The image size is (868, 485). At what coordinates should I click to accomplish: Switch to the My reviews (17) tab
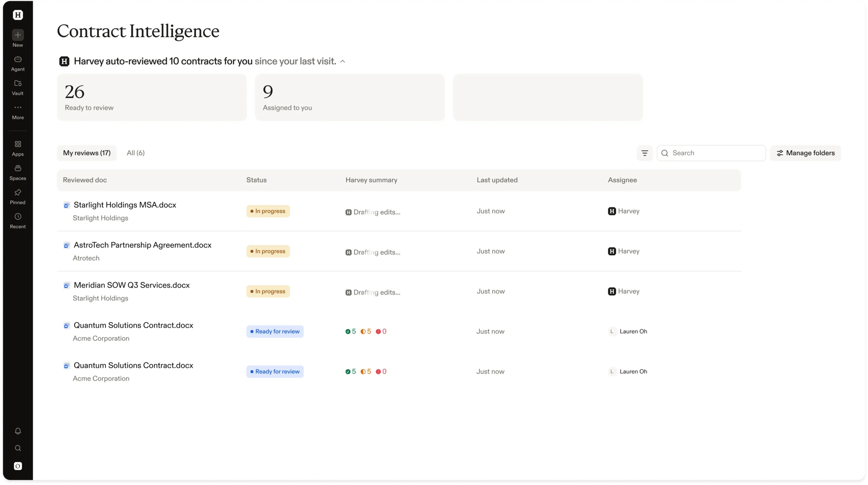(x=87, y=153)
